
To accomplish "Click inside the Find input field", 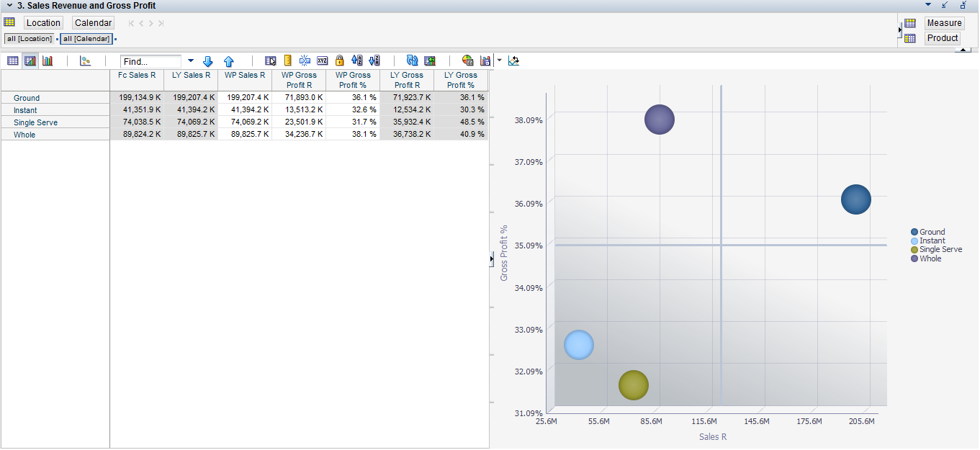I will tap(151, 60).
